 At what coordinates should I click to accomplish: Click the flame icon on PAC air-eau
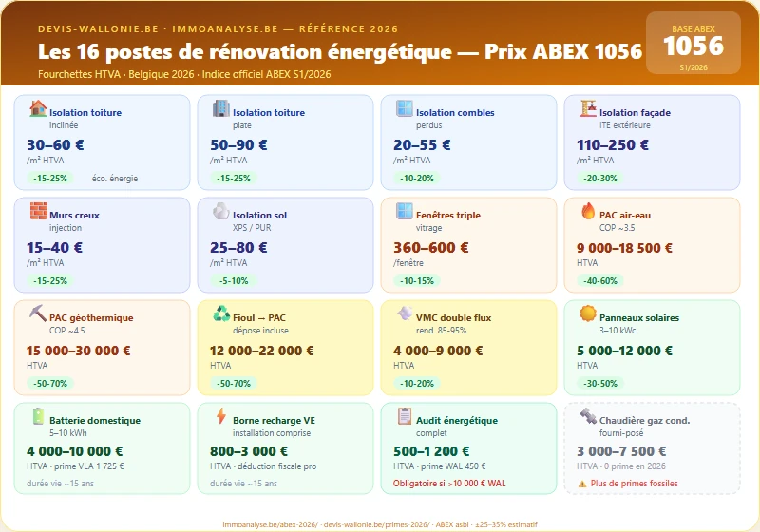pyautogui.click(x=588, y=211)
